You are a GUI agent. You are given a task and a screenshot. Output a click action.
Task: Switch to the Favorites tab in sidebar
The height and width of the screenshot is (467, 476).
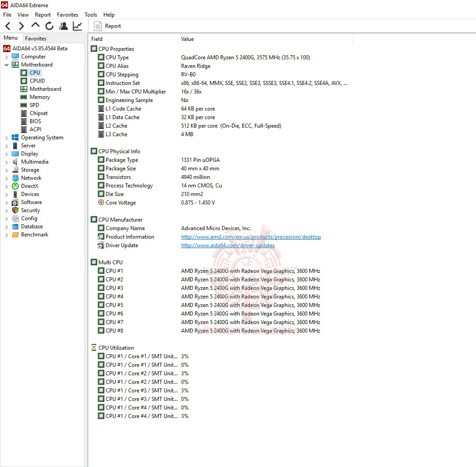[36, 39]
